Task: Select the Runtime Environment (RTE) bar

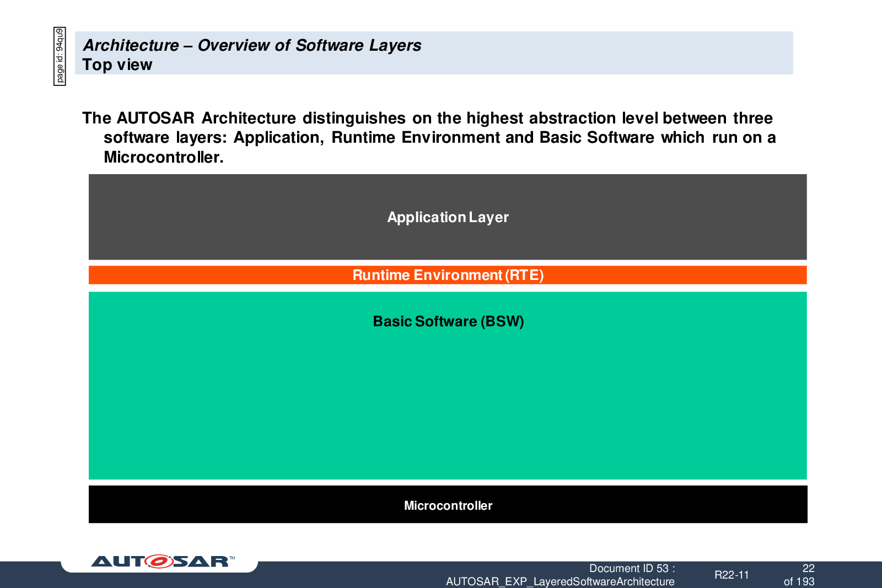Action: click(x=448, y=275)
